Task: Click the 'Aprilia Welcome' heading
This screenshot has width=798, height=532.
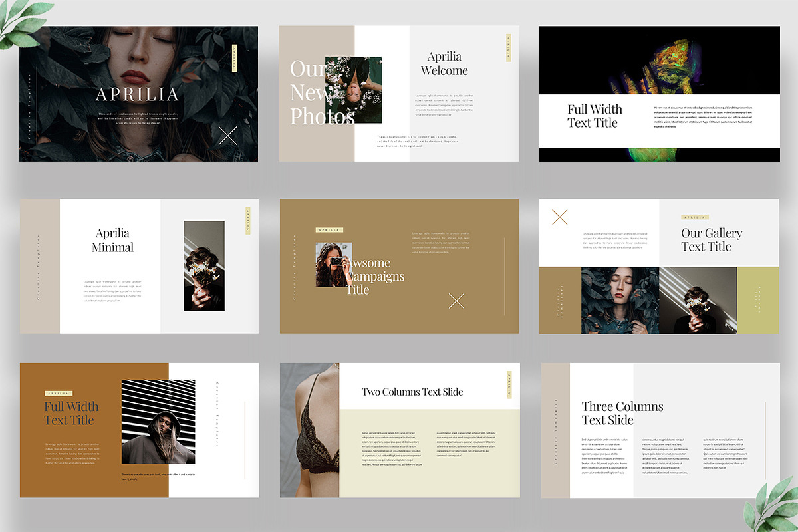Action: 444,64
